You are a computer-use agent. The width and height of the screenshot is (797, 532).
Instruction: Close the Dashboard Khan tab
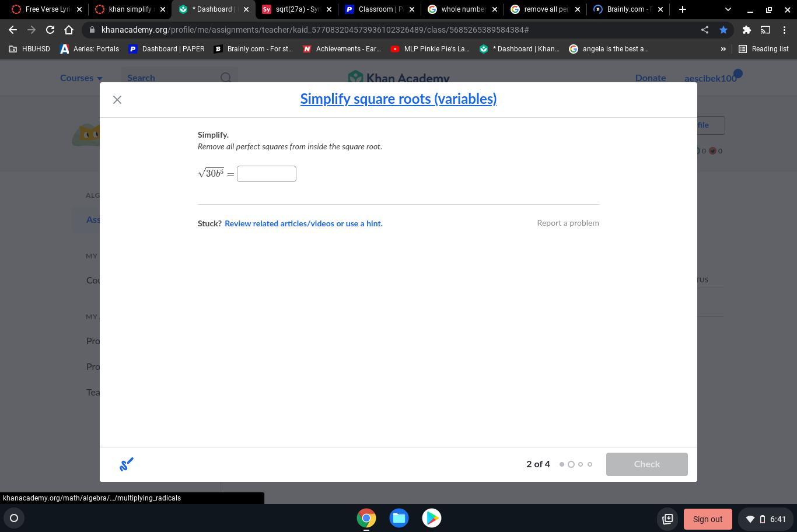tap(246, 9)
